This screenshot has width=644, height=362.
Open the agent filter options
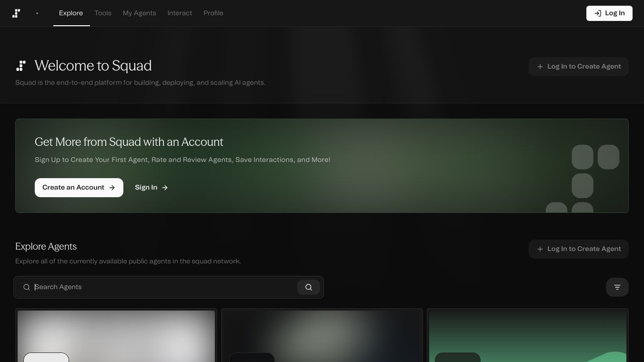coord(617,287)
